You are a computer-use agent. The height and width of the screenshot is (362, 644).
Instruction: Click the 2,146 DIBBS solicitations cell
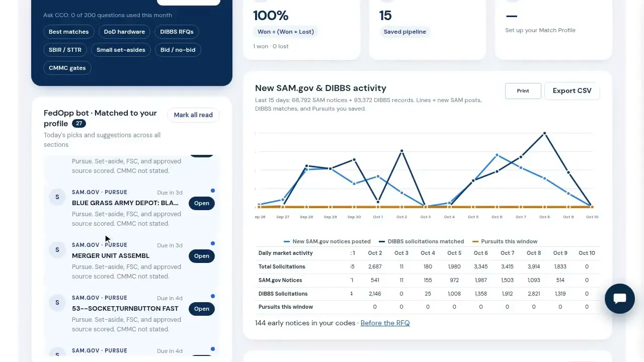click(375, 294)
